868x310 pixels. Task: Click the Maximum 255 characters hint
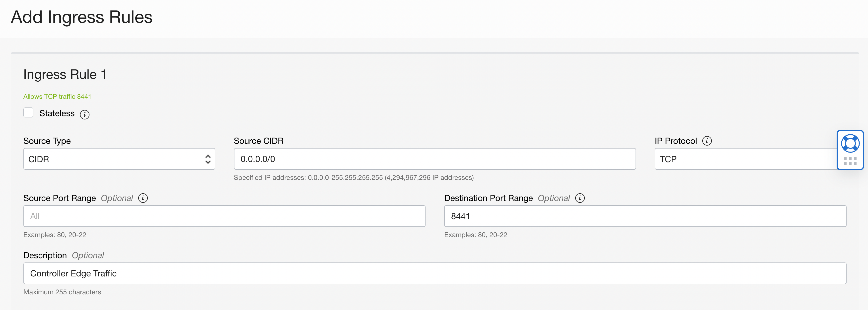62,292
